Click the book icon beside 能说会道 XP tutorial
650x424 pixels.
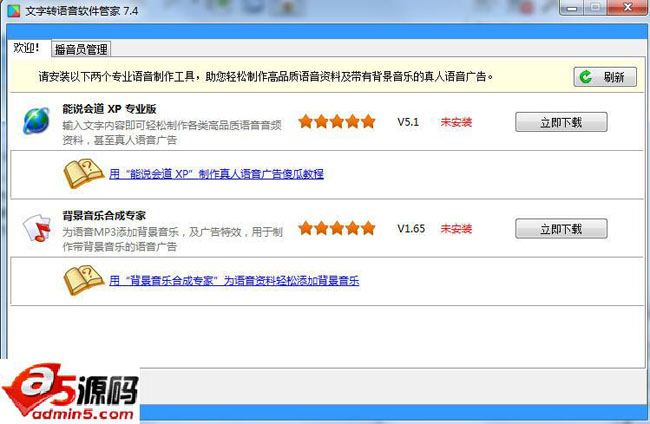pos(83,173)
